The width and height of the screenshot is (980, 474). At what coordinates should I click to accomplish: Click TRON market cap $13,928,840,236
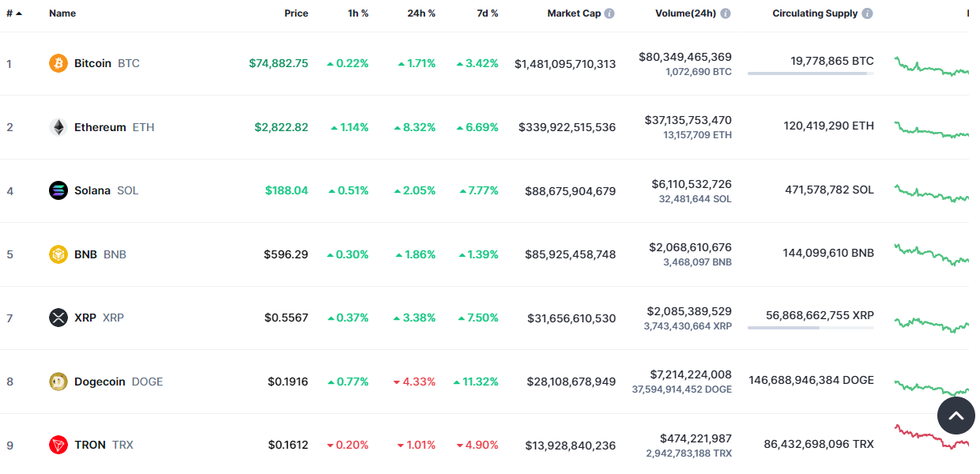click(571, 445)
